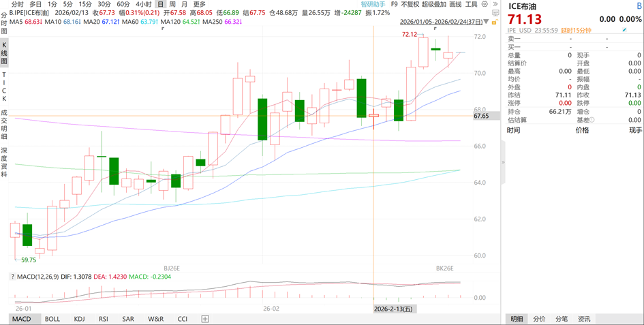Switch to the SAR indicator tab
Screen dimensions: 644x325
128,319
